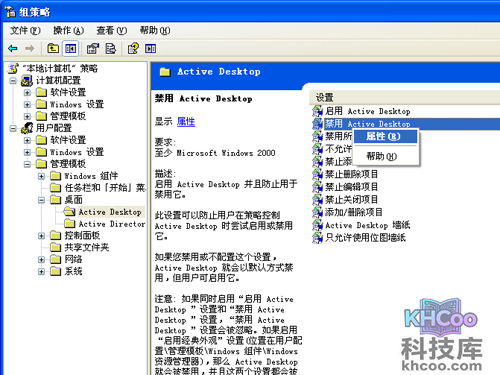500x375 pixels.
Task: Select the 网络 tree node
Action: tap(73, 259)
